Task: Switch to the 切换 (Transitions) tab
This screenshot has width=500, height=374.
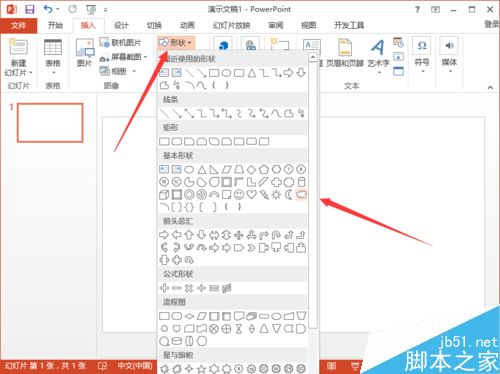Action: click(154, 25)
